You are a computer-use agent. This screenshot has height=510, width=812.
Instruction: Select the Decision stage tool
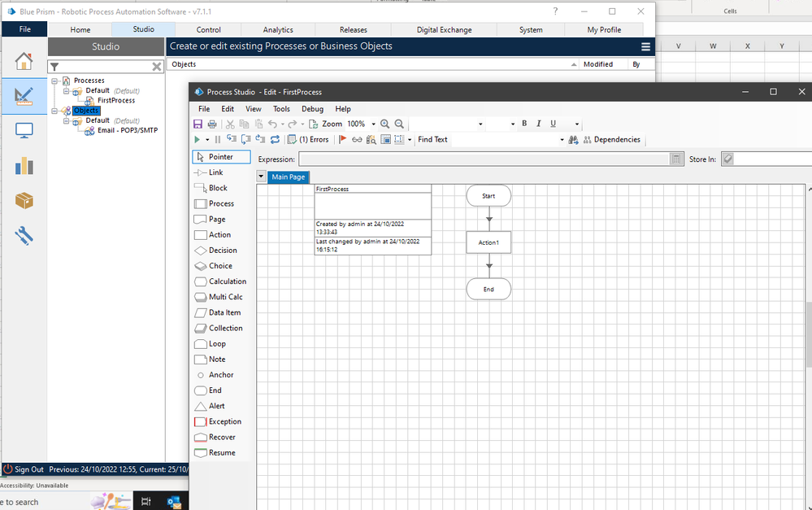(222, 251)
